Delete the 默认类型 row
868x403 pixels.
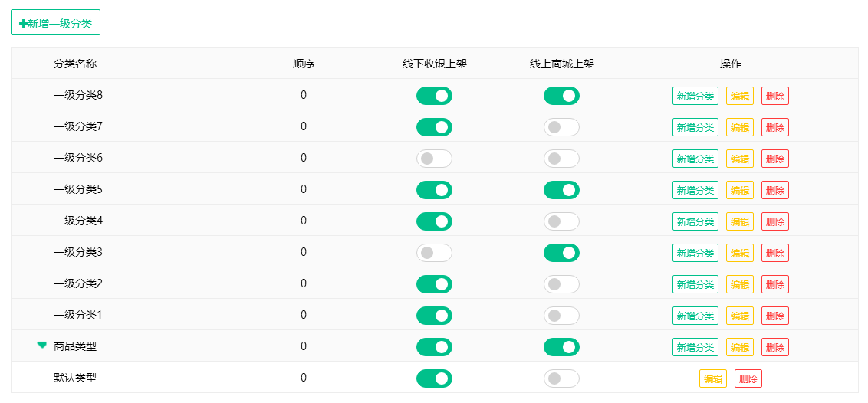[748, 378]
